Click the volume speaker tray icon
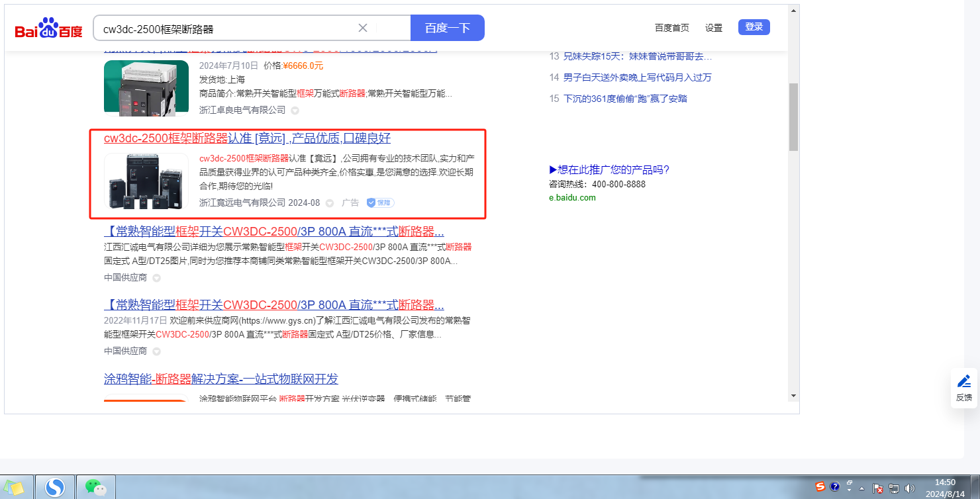Screen dimensions: 980x499 click(909, 488)
